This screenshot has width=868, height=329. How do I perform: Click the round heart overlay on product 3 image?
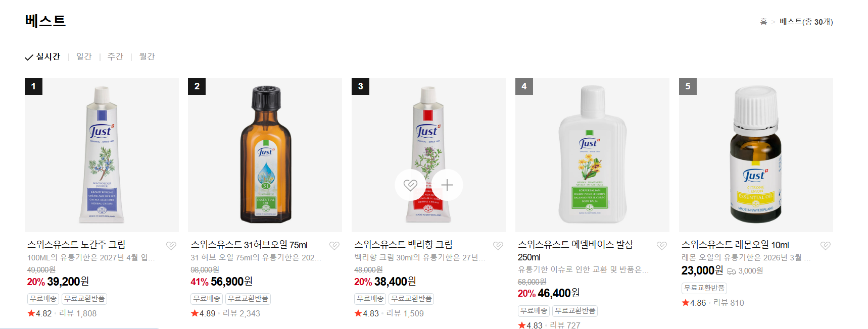click(x=410, y=185)
